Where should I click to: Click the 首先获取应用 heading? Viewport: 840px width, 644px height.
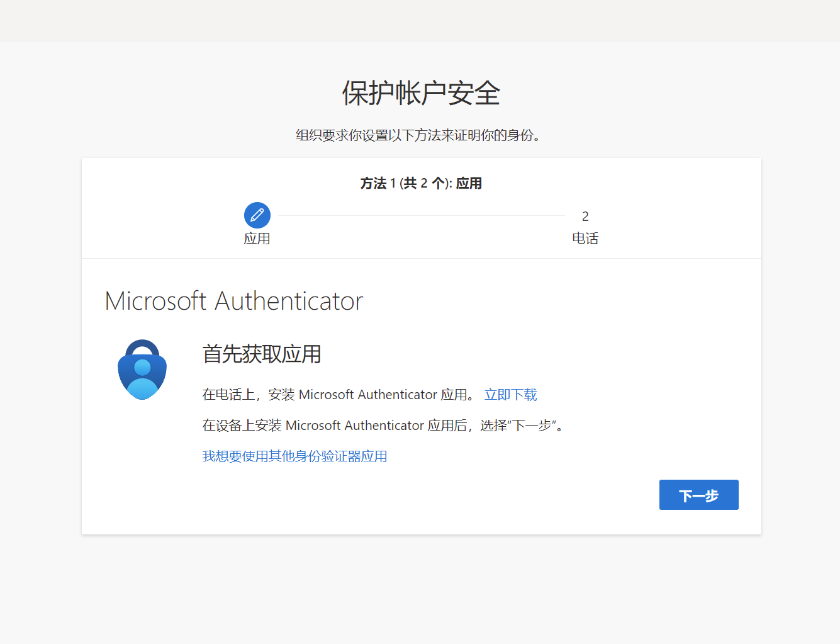pos(262,354)
